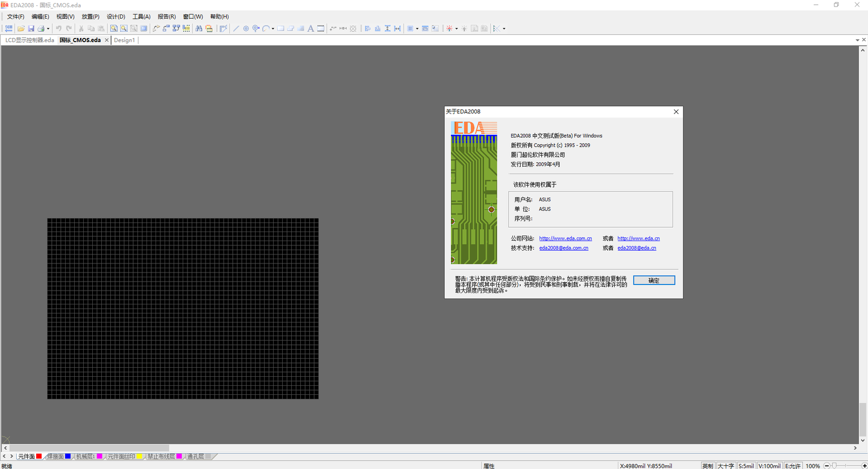This screenshot has width=868, height=469.
Task: Click the Undo arrow icon
Action: click(x=58, y=28)
